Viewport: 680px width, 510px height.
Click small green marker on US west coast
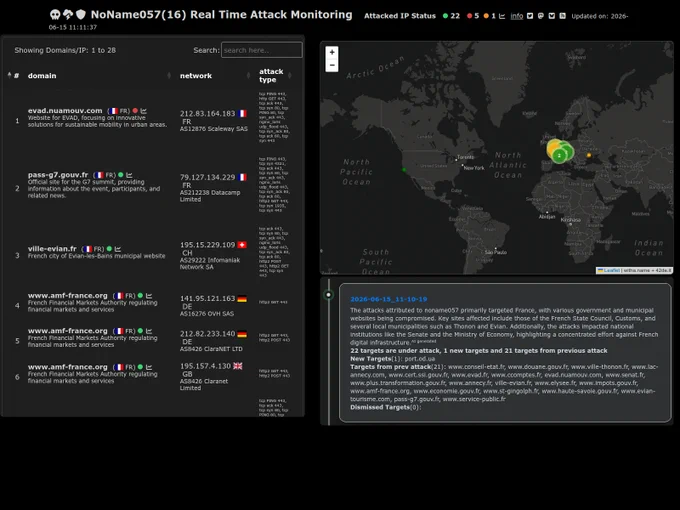pyautogui.click(x=404, y=170)
